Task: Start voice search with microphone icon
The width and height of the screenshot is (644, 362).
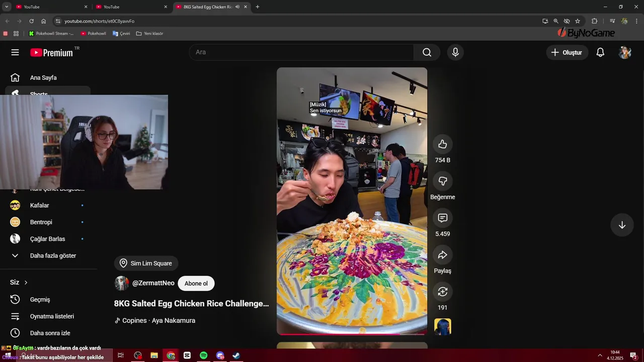Action: [455, 52]
